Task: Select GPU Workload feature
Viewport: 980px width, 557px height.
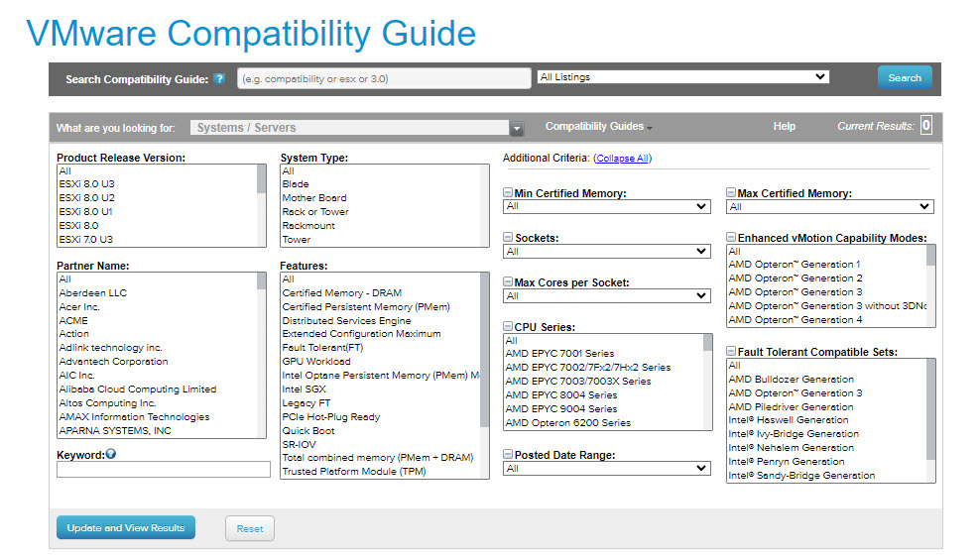Action: click(316, 362)
